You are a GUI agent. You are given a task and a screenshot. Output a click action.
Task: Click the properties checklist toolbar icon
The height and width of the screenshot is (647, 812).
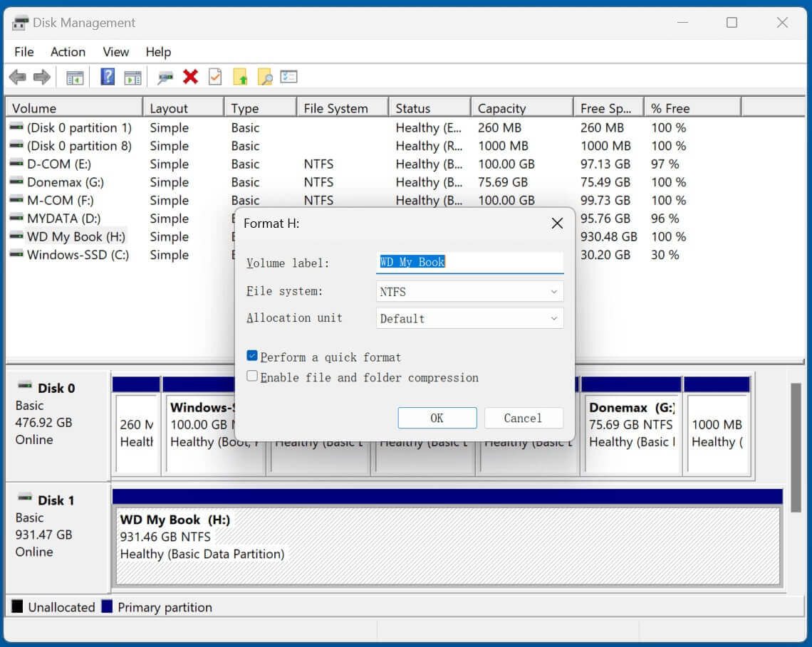pyautogui.click(x=215, y=77)
